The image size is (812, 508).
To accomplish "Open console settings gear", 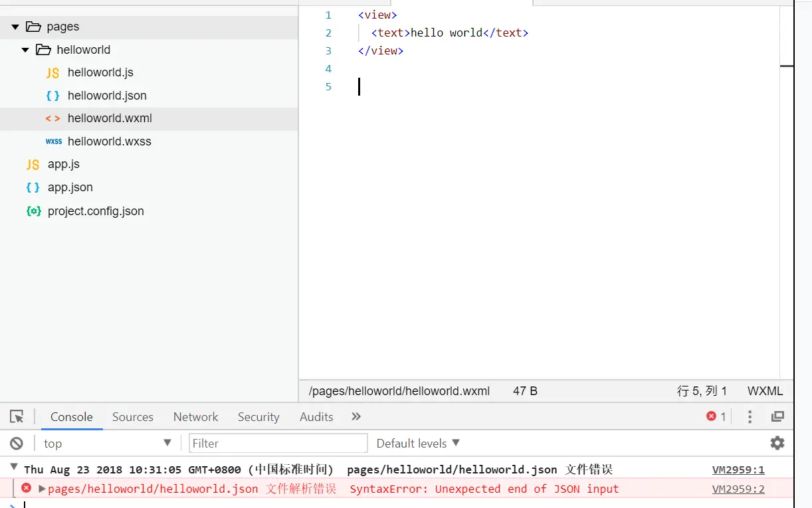I will click(x=777, y=443).
